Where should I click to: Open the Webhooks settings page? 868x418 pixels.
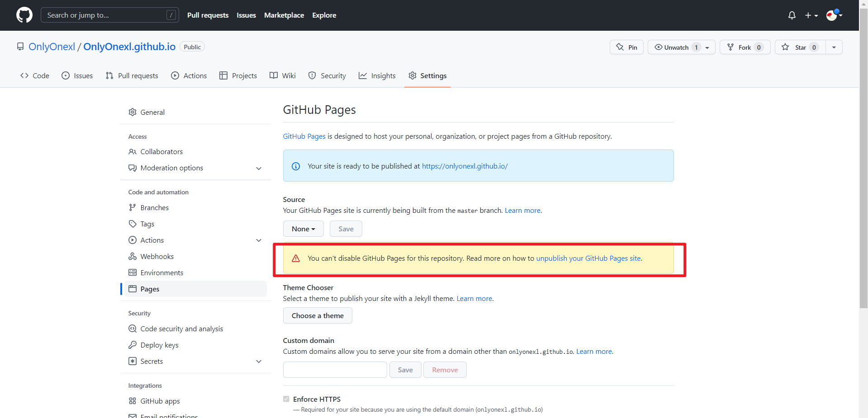pyautogui.click(x=157, y=257)
